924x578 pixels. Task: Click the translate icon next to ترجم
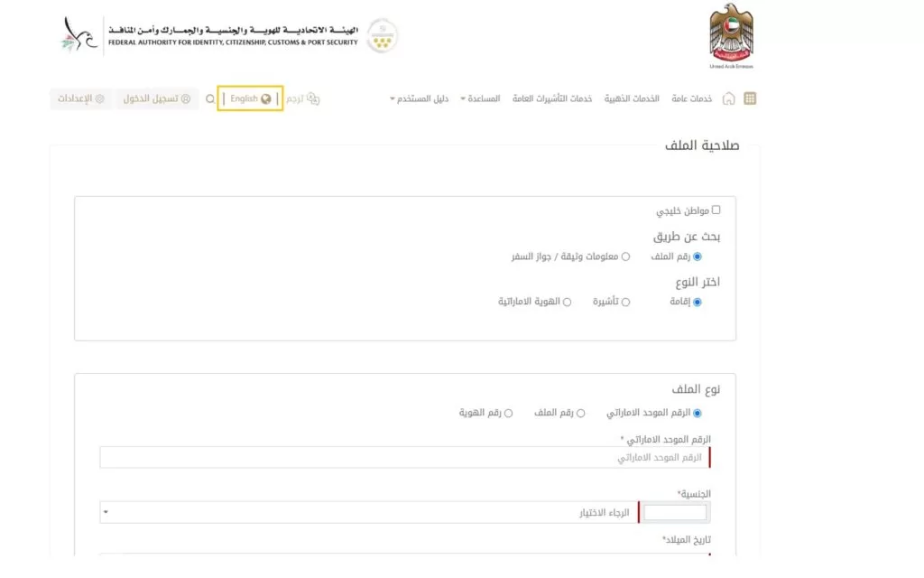[313, 98]
